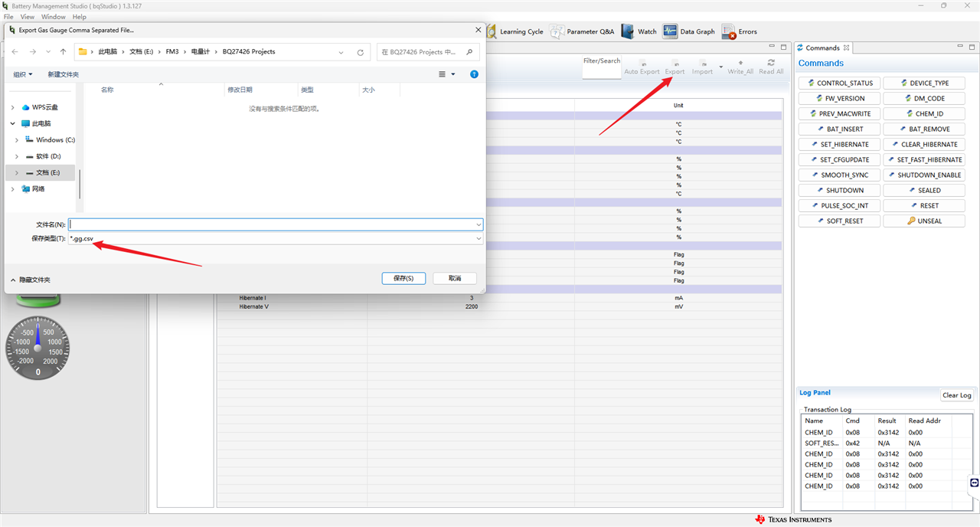This screenshot has height=527, width=980.
Task: Sort by the 大小 column header
Action: click(x=368, y=90)
